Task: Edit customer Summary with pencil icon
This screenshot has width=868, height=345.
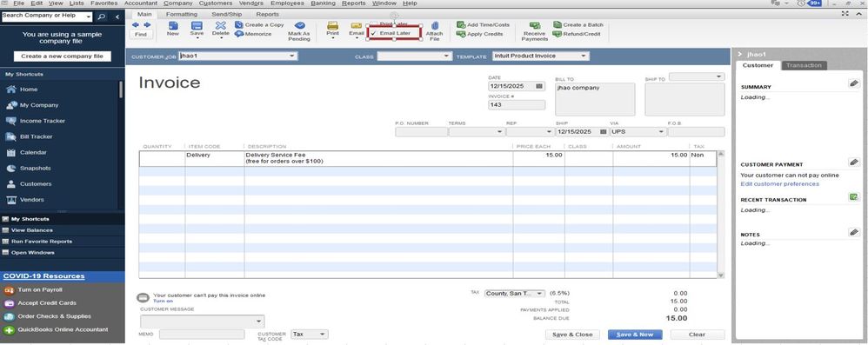Action: [x=853, y=83]
